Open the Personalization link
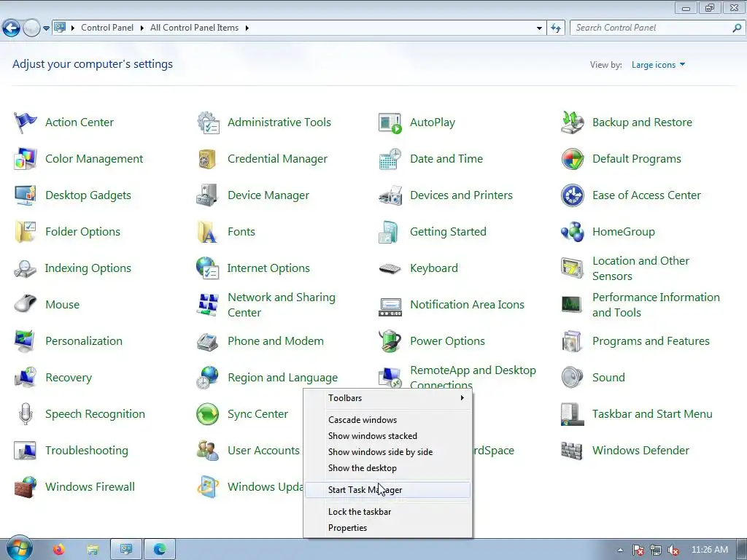 click(84, 341)
